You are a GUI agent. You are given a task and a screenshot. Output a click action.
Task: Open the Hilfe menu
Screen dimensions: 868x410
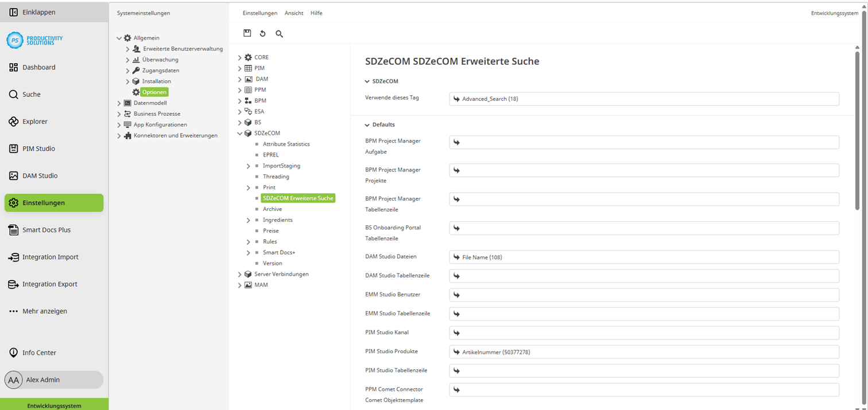(316, 13)
